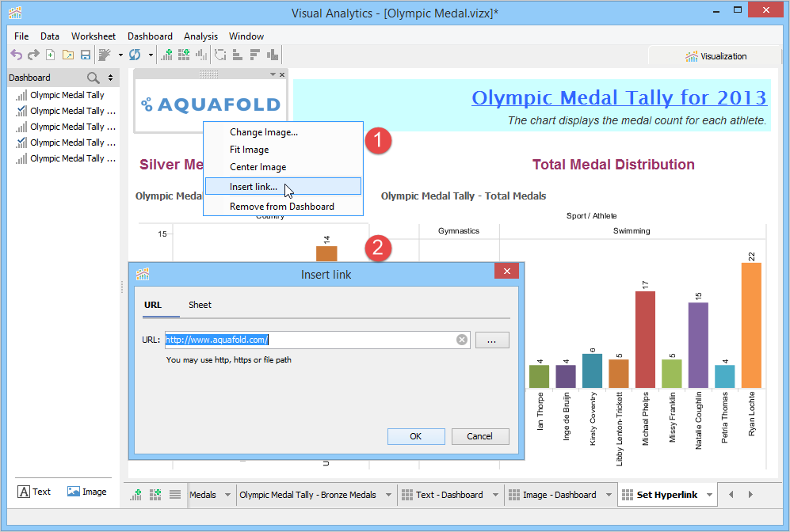Click the Sort descending bars icon
Image resolution: width=790 pixels, height=532 pixels.
(x=255, y=55)
